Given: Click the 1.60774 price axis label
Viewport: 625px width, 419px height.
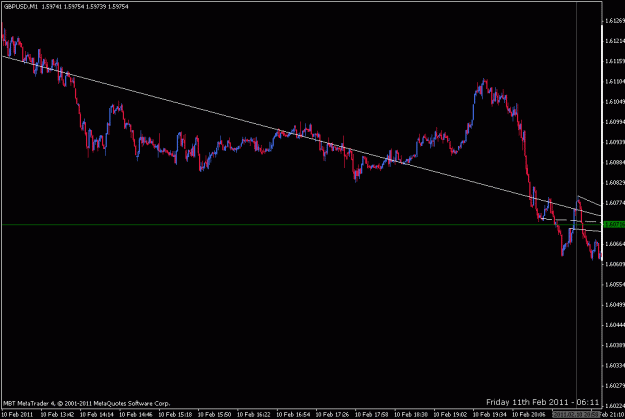Looking at the screenshot, I should click(615, 203).
